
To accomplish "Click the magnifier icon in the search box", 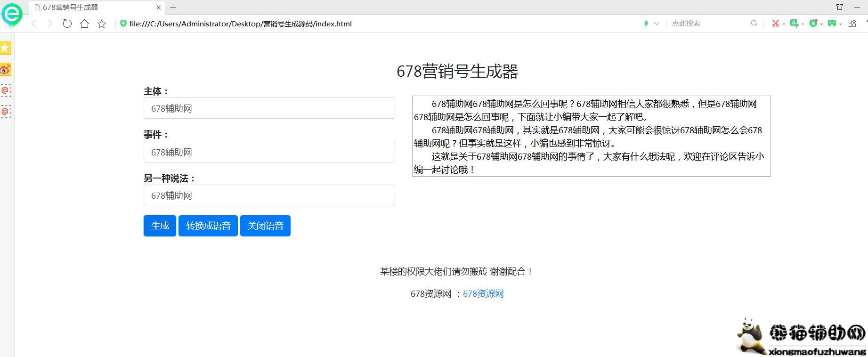I will pos(754,23).
